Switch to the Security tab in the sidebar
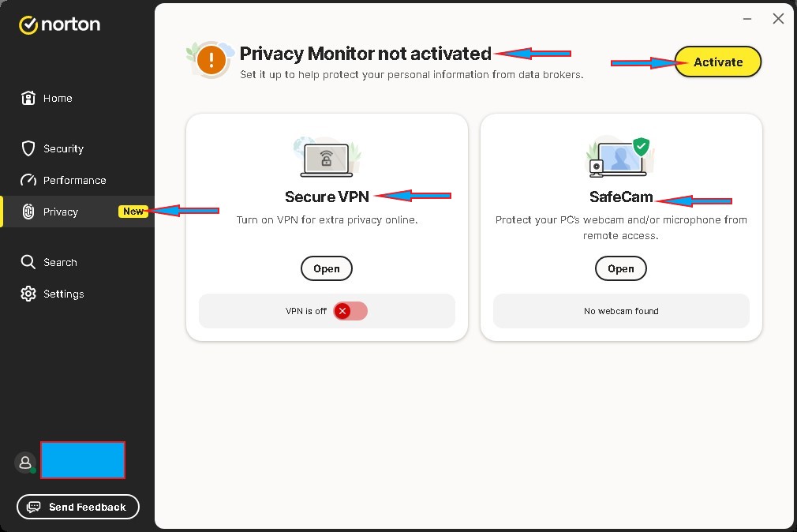Screen dimensions: 797x532 [x=65, y=148]
